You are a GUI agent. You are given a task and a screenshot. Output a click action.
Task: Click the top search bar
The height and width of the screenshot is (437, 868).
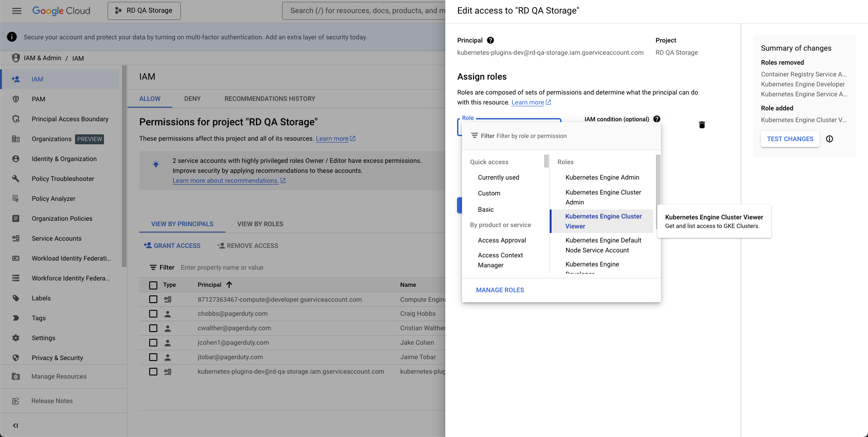click(364, 11)
